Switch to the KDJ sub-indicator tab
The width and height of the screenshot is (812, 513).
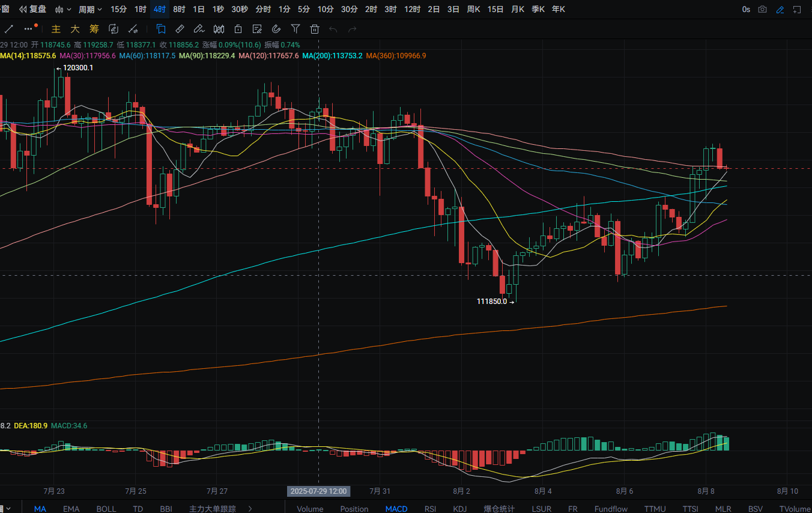[x=459, y=508]
